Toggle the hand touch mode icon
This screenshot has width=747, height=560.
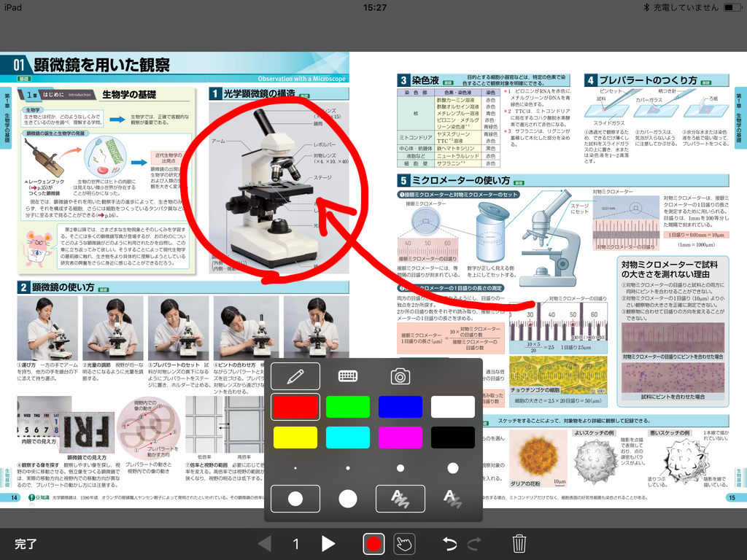404,543
